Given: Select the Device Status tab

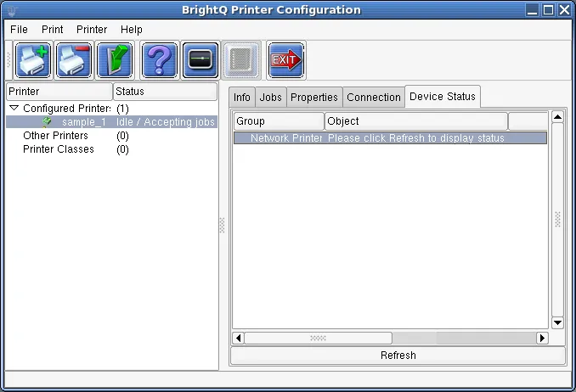Looking at the screenshot, I should click(443, 97).
